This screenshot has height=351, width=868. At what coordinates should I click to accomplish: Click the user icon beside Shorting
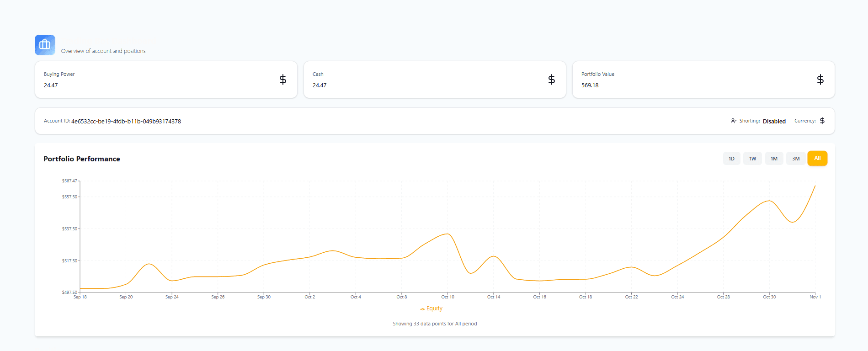[x=733, y=121]
